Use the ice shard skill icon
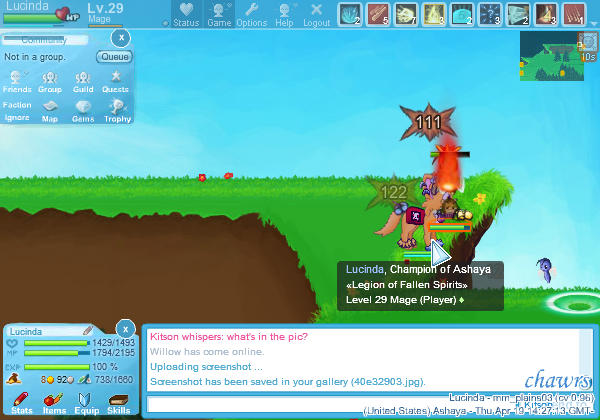The image size is (600, 420). 518,14
